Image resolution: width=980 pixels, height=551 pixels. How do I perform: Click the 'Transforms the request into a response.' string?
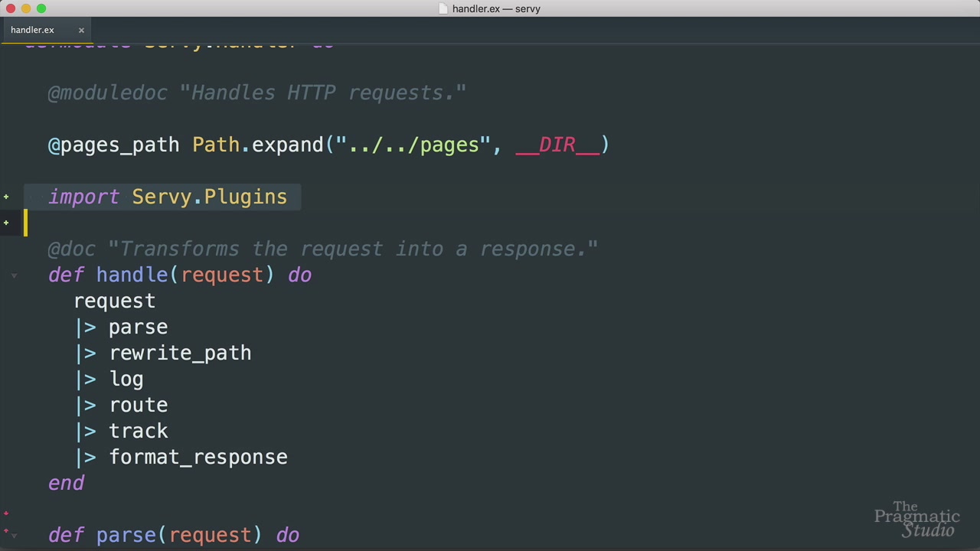353,249
